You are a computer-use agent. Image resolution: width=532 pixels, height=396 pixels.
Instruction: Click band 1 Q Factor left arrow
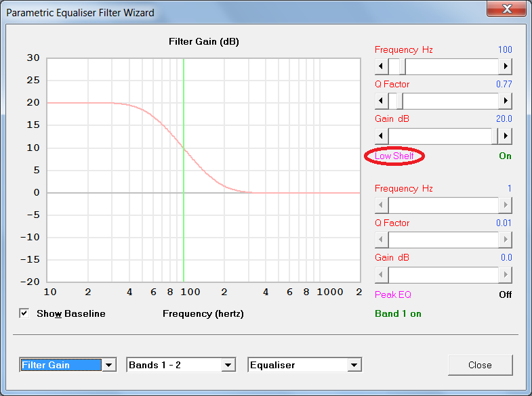tap(382, 101)
